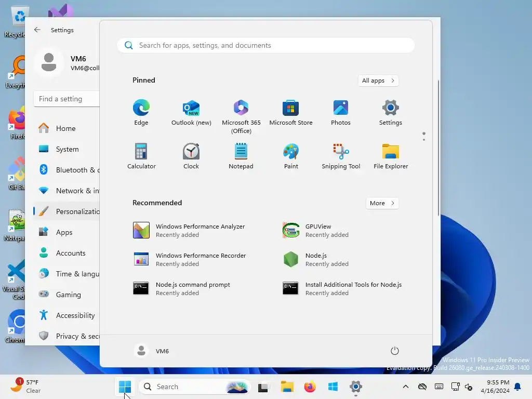Open Apps category in Settings
Screen dimensions: 532x399
pyautogui.click(x=66, y=232)
